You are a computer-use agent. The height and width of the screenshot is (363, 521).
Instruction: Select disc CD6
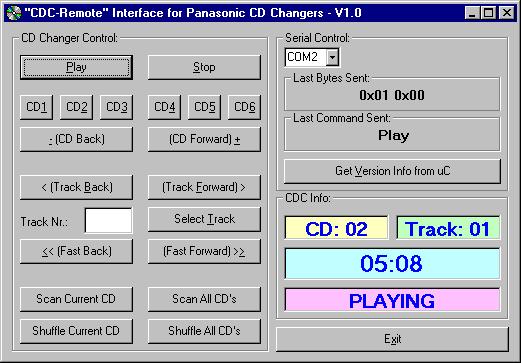tap(244, 107)
